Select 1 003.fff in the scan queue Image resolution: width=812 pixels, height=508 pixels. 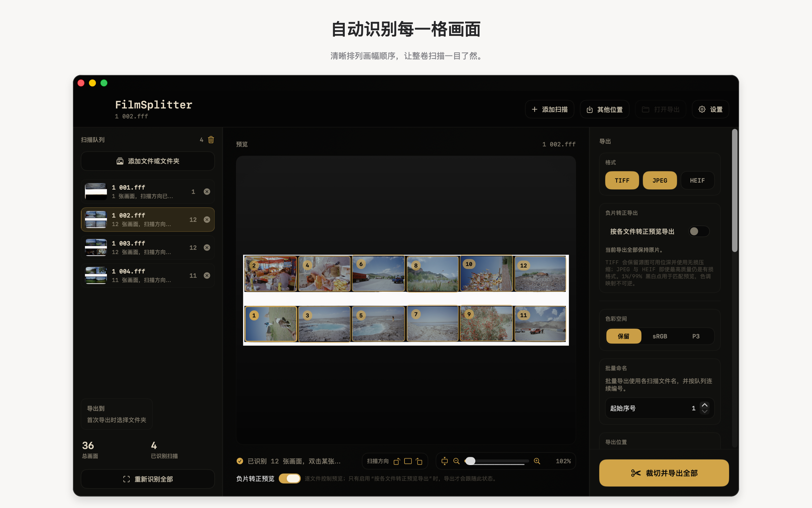(147, 248)
